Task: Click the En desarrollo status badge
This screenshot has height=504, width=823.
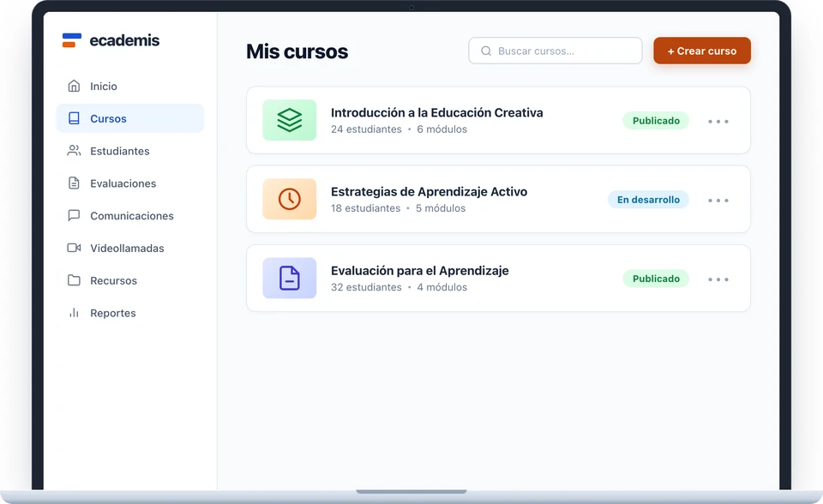Action: 648,200
